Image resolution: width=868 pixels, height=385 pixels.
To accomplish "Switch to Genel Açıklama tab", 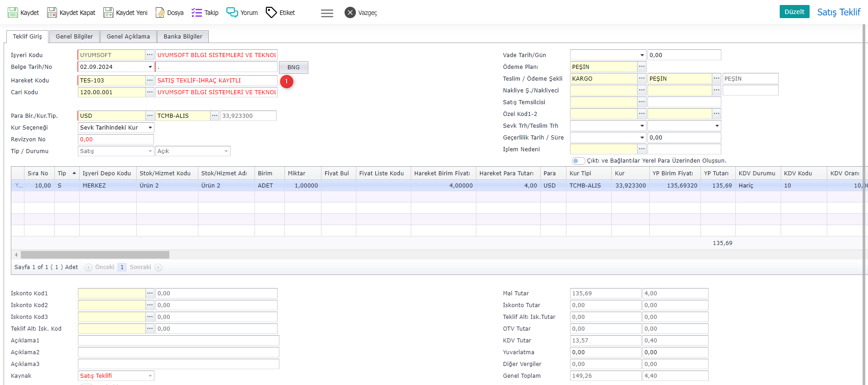I will click(128, 36).
